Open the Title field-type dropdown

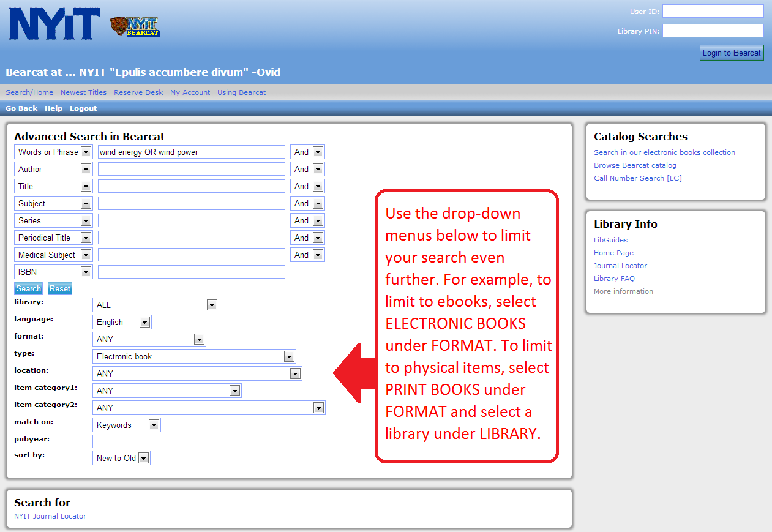tap(53, 186)
